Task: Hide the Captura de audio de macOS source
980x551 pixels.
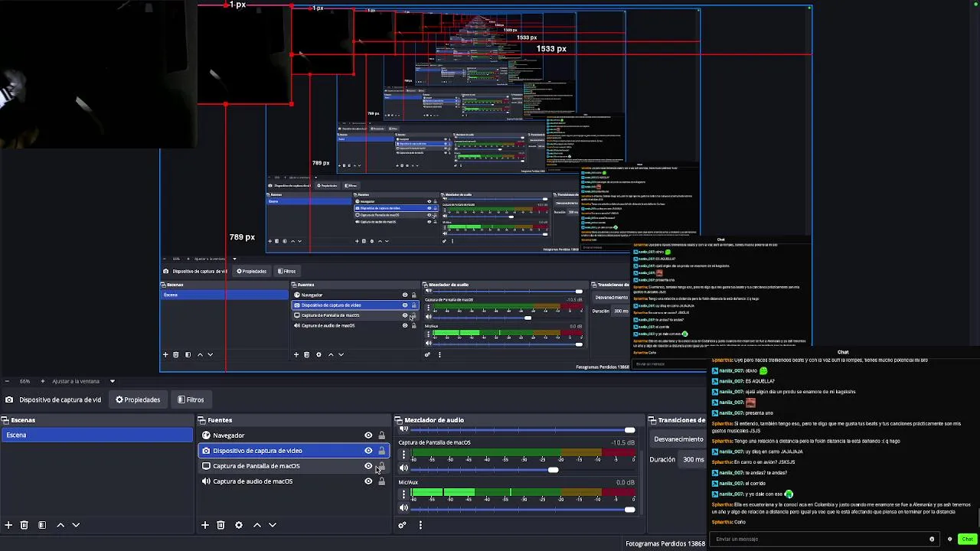Action: tap(368, 481)
